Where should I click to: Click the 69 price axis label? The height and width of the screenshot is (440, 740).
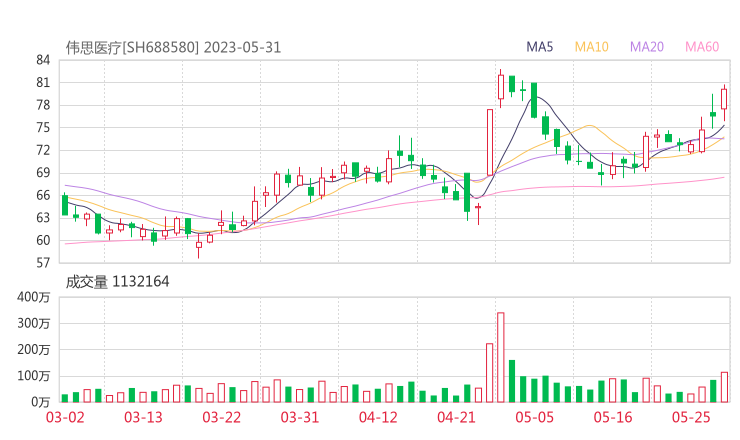coord(43,173)
